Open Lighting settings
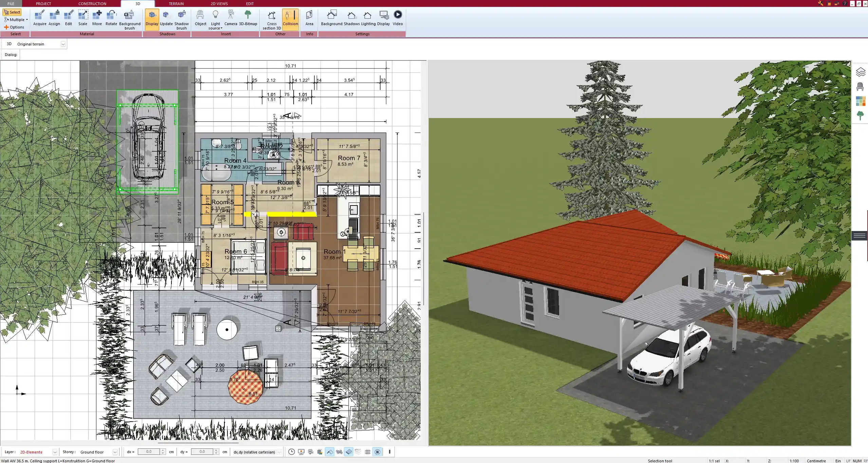The height and width of the screenshot is (463, 868). pyautogui.click(x=368, y=18)
